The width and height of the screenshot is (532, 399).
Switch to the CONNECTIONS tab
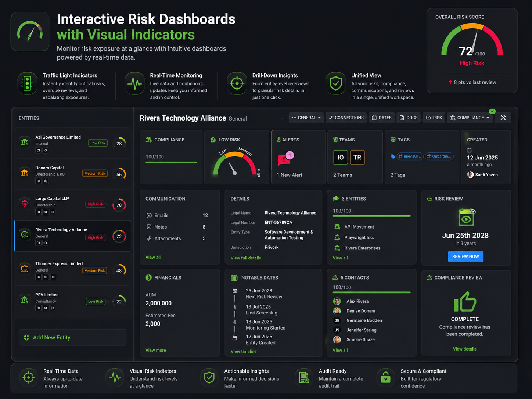coord(346,118)
